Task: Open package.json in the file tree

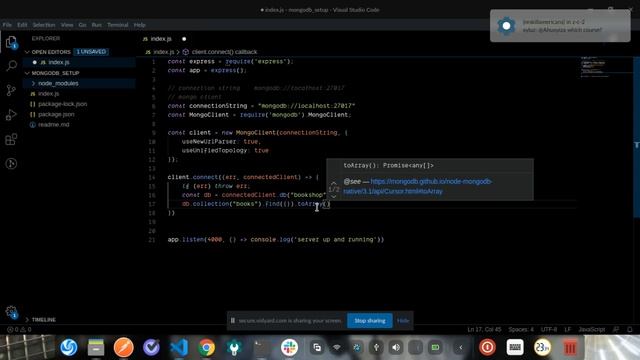Action: coord(56,114)
